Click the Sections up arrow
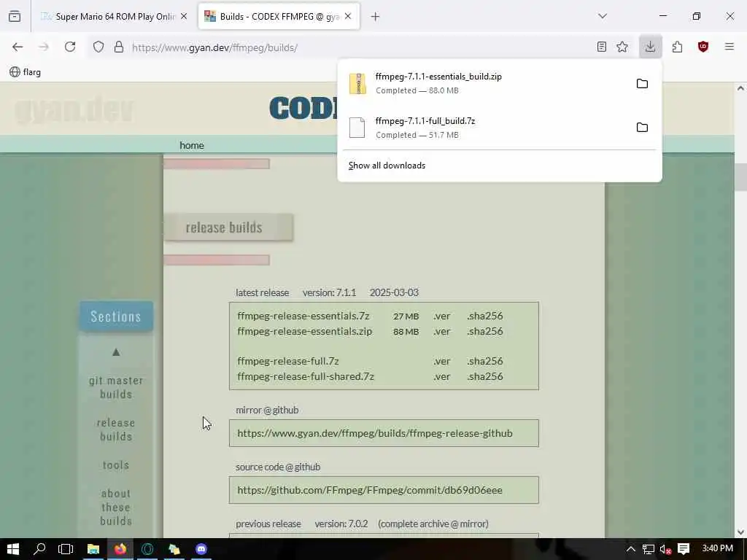The width and height of the screenshot is (747, 560). coord(116,352)
